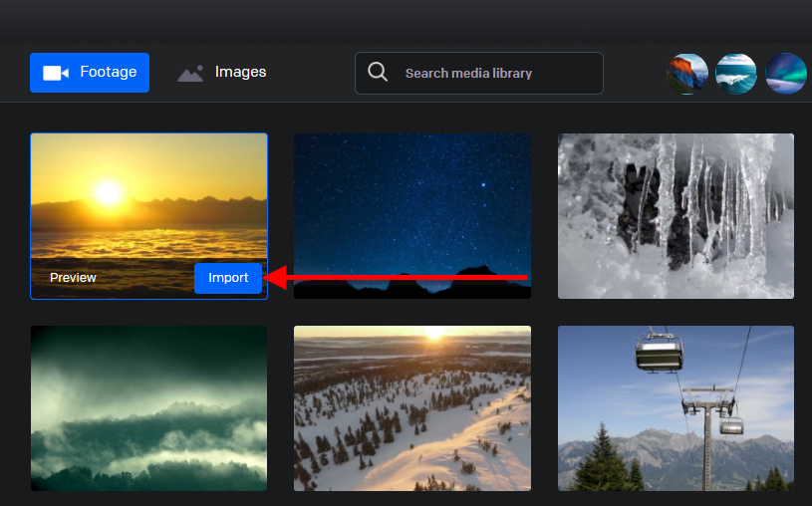The image size is (812, 506).
Task: Click the magnifying glass search icon
Action: [x=378, y=72]
